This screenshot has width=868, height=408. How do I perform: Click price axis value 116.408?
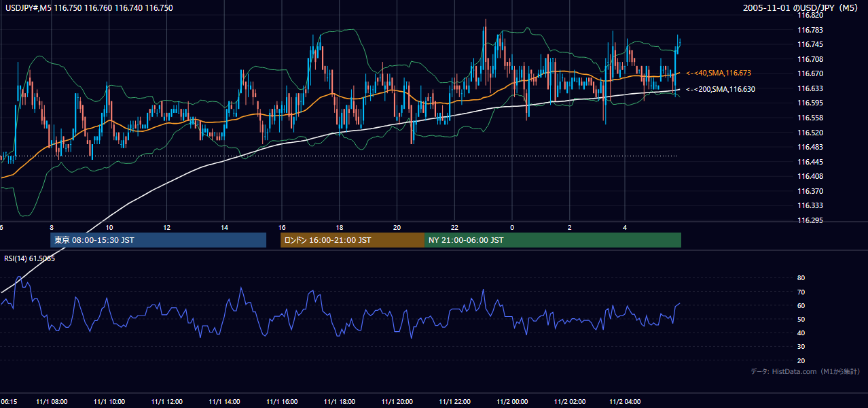tap(810, 177)
